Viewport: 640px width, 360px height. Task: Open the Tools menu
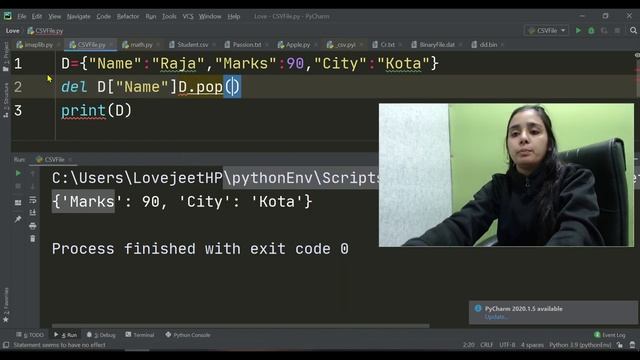pos(169,16)
